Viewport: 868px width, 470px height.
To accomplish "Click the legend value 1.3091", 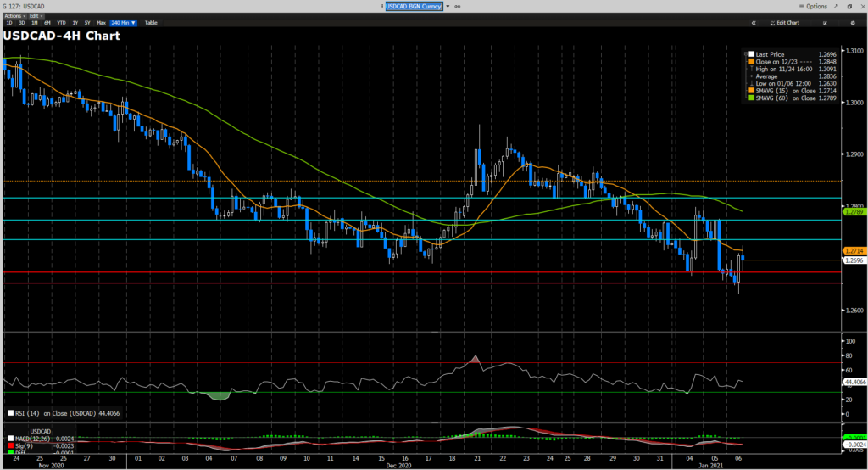I will pos(827,69).
